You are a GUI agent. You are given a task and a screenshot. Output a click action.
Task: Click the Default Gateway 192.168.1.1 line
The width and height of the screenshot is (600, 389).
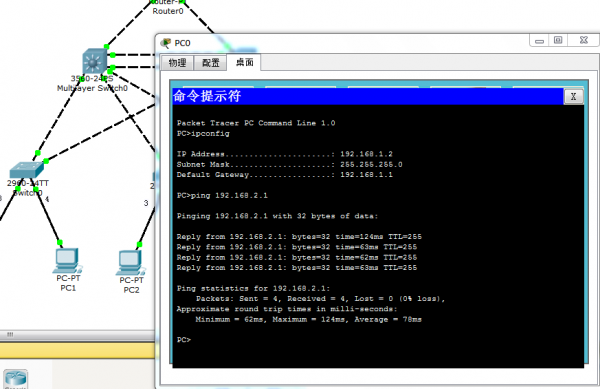point(285,175)
